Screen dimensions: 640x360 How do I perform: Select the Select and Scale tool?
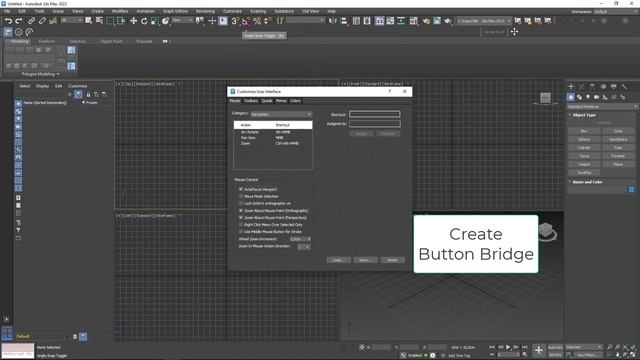(155, 21)
